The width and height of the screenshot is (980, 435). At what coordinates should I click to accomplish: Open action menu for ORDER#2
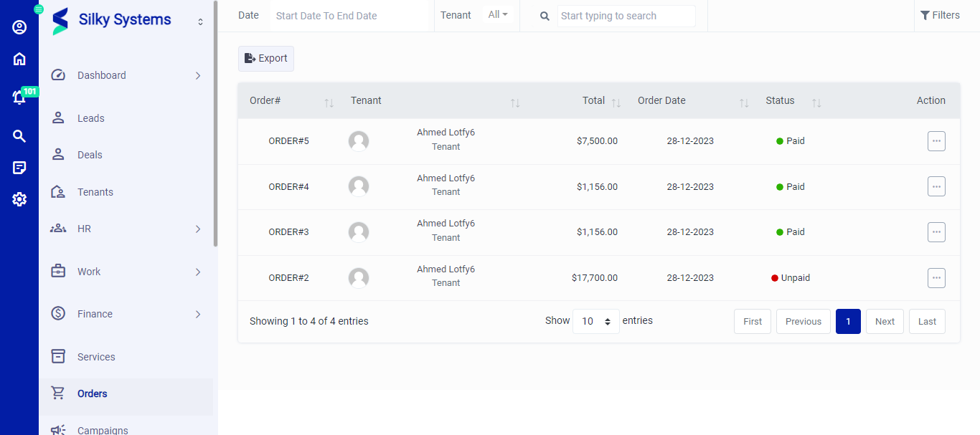(936, 278)
